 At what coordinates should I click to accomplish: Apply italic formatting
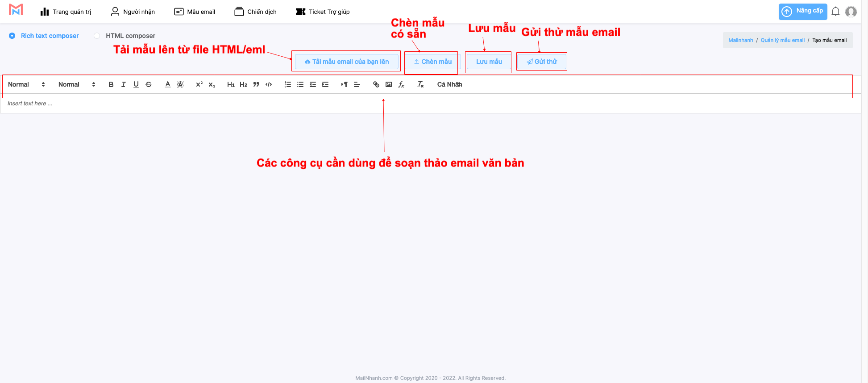(124, 84)
